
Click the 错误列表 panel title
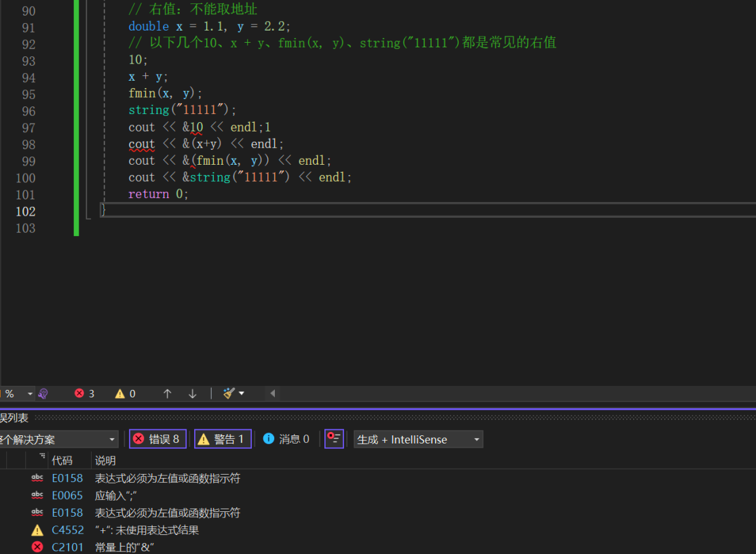(x=14, y=418)
